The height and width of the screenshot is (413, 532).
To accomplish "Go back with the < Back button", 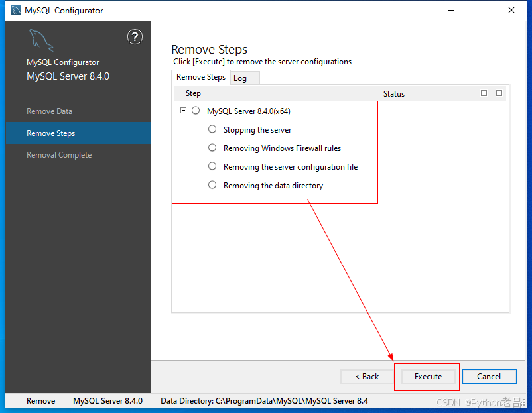I will pos(367,377).
